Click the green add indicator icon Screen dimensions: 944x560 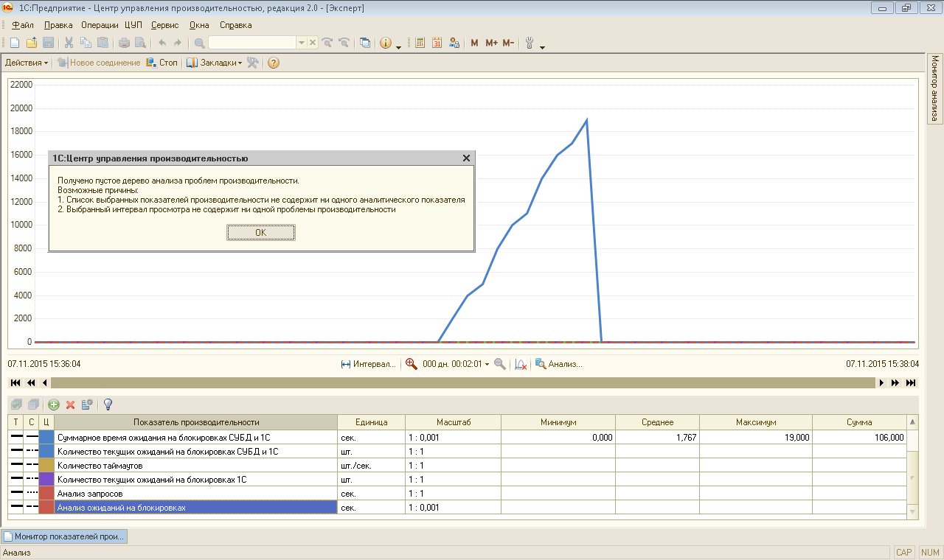click(54, 405)
